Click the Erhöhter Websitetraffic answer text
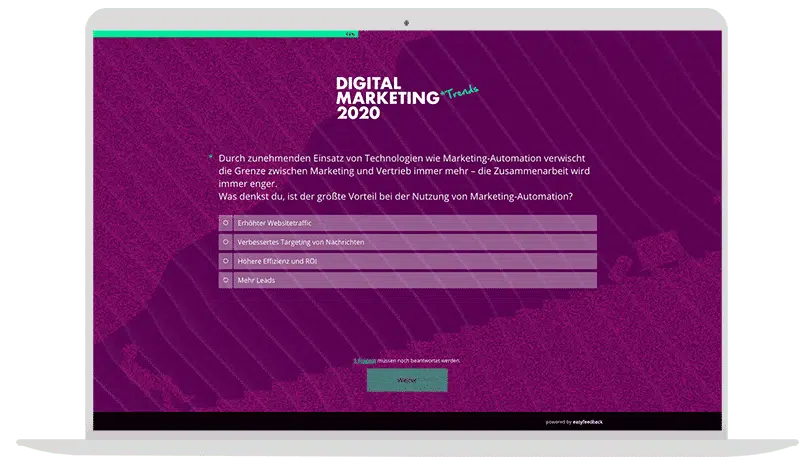Viewport: 806px width, 470px height. coord(269,223)
